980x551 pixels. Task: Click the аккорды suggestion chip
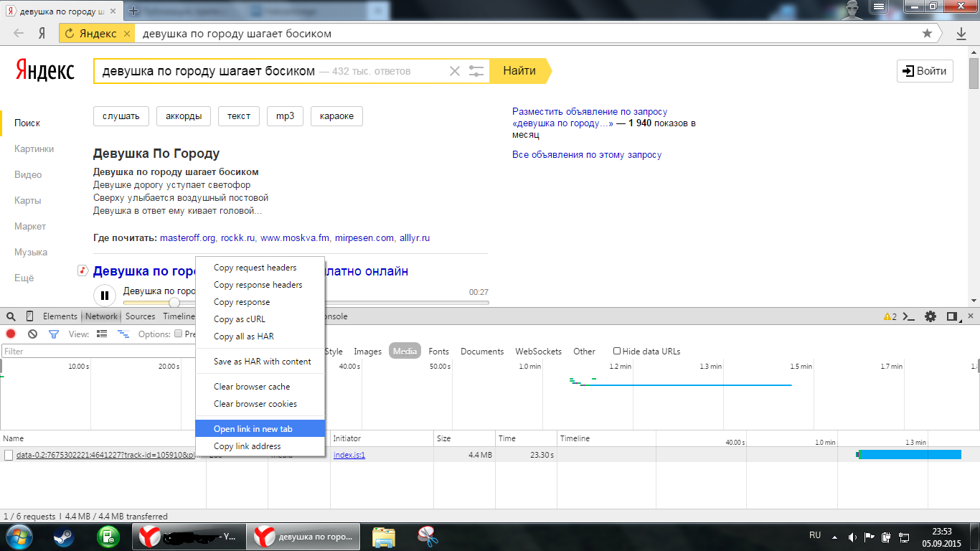click(183, 116)
